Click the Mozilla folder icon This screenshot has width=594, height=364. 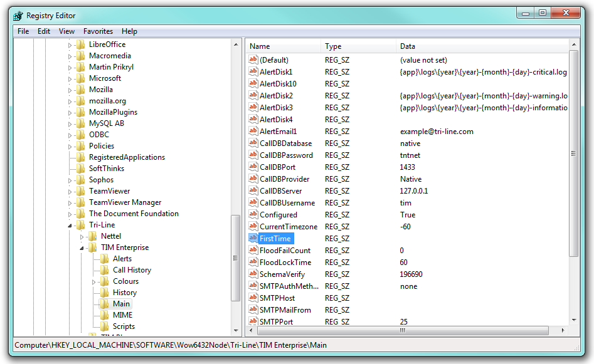(x=80, y=90)
